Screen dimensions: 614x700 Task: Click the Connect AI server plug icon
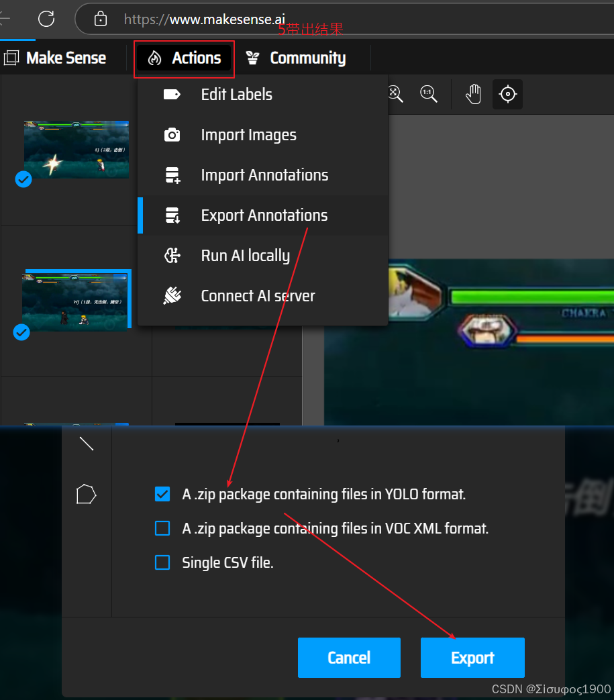pyautogui.click(x=172, y=295)
